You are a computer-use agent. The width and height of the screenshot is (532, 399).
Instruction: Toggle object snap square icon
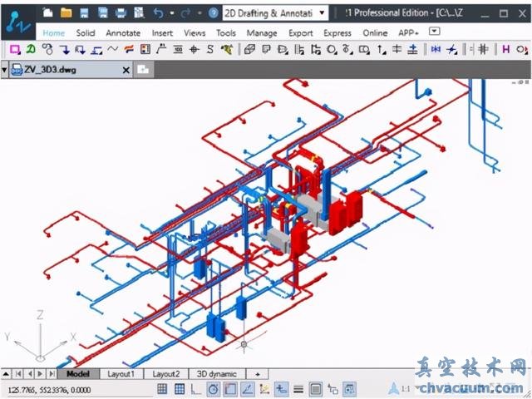[230, 389]
